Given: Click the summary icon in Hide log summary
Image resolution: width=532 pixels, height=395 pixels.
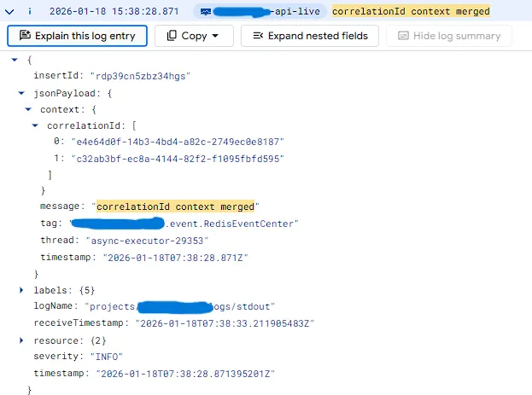Looking at the screenshot, I should (403, 36).
